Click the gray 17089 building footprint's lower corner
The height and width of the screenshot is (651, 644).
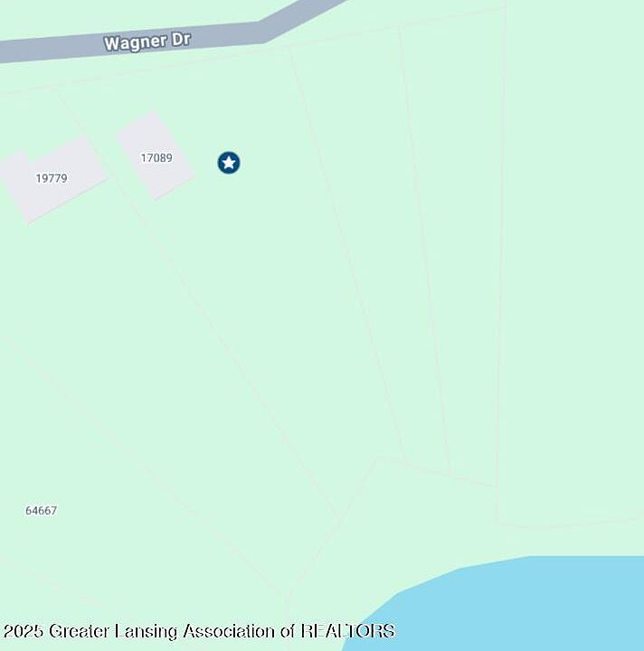(156, 198)
